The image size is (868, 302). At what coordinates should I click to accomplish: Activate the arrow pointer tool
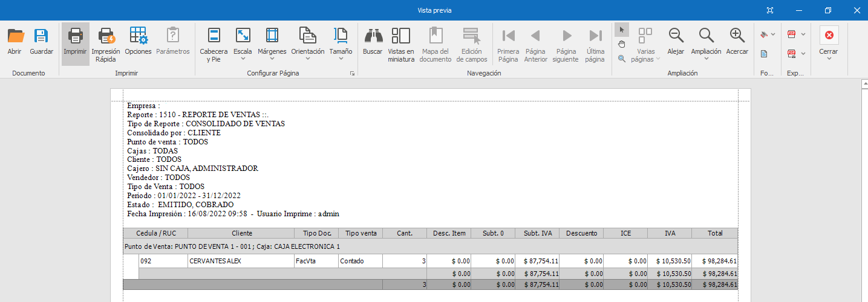(622, 30)
